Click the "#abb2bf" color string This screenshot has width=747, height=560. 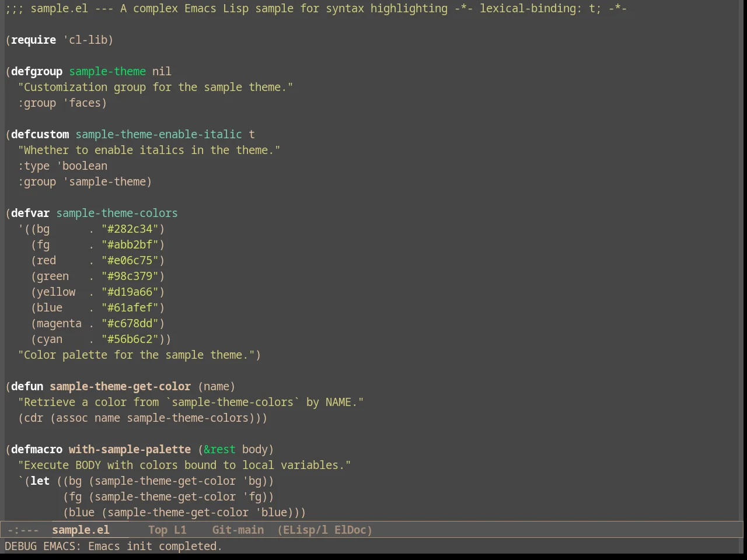tap(130, 244)
